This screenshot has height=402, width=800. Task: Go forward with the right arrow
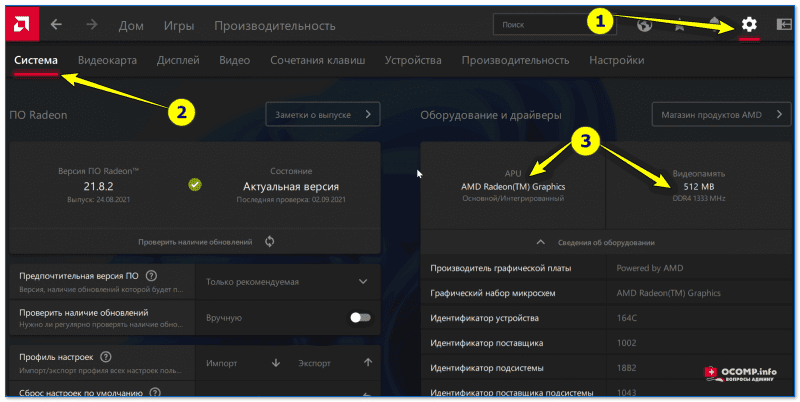coord(91,24)
